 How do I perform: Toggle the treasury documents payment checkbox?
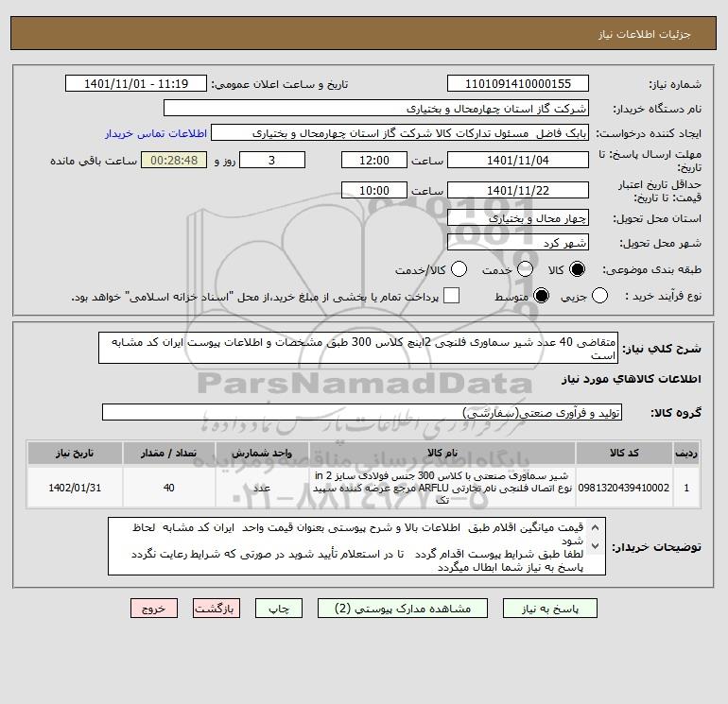point(451,296)
